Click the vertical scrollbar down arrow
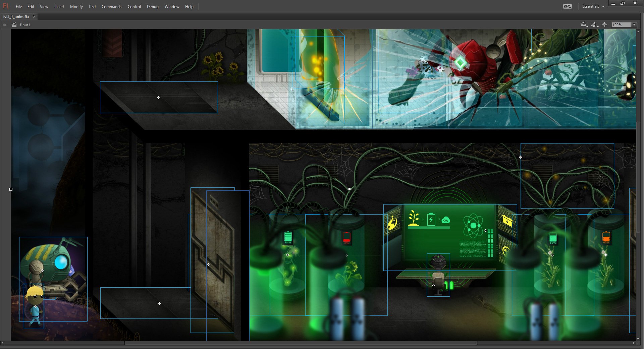Viewport: 644px width, 349px height. click(x=638, y=339)
